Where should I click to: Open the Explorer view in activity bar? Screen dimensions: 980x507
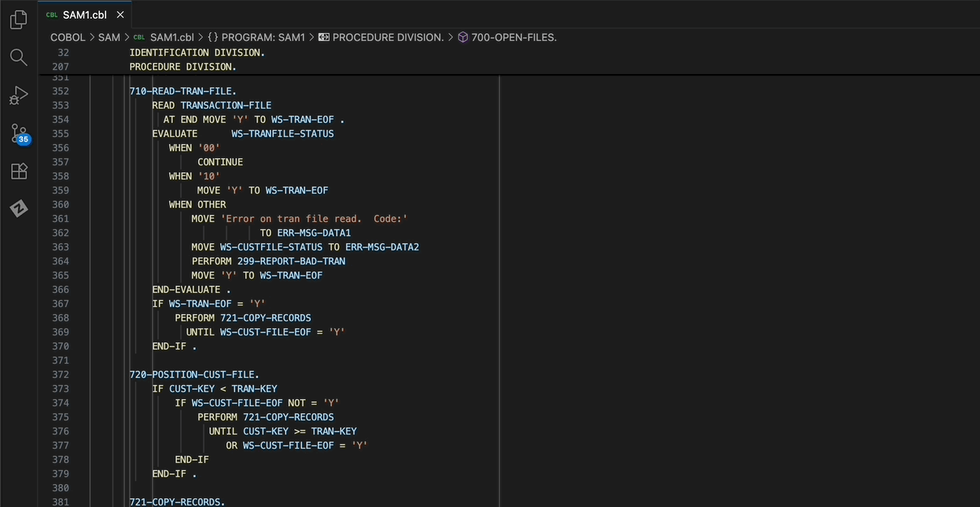[19, 20]
